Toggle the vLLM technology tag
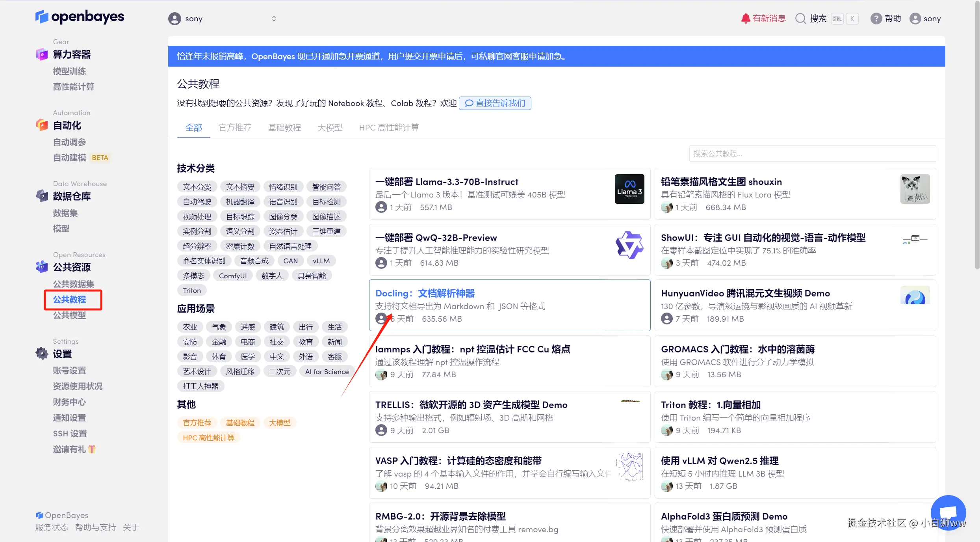 click(x=321, y=261)
